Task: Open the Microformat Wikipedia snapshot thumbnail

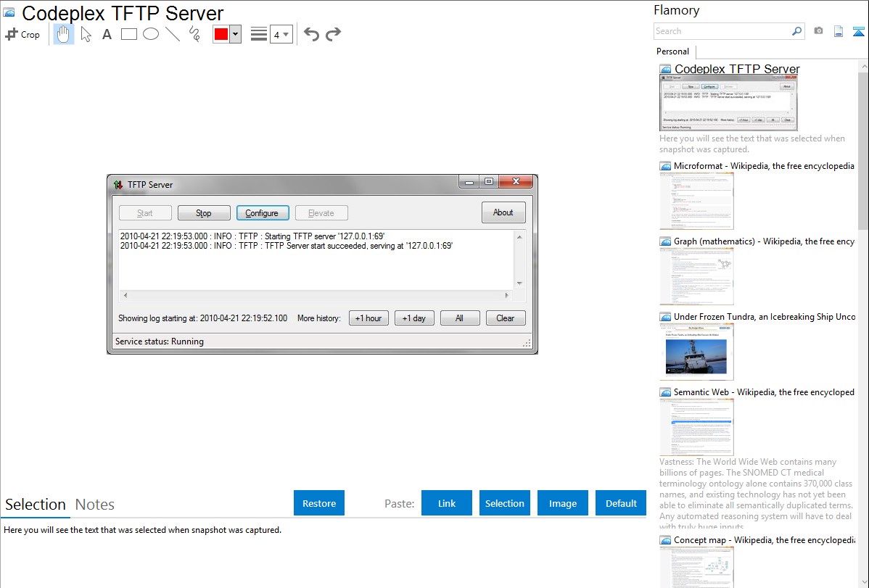Action: coord(696,201)
